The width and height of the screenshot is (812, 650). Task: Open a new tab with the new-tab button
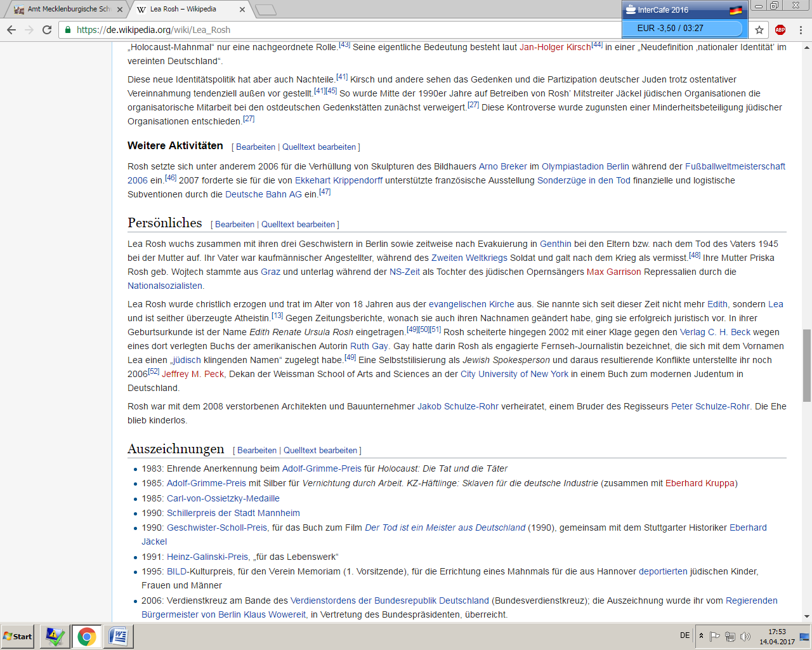(x=266, y=10)
